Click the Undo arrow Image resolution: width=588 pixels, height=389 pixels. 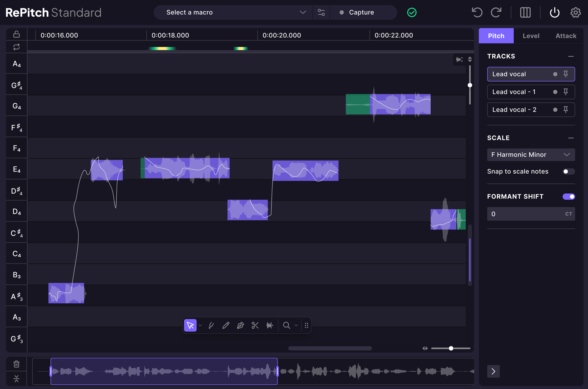[x=477, y=12]
